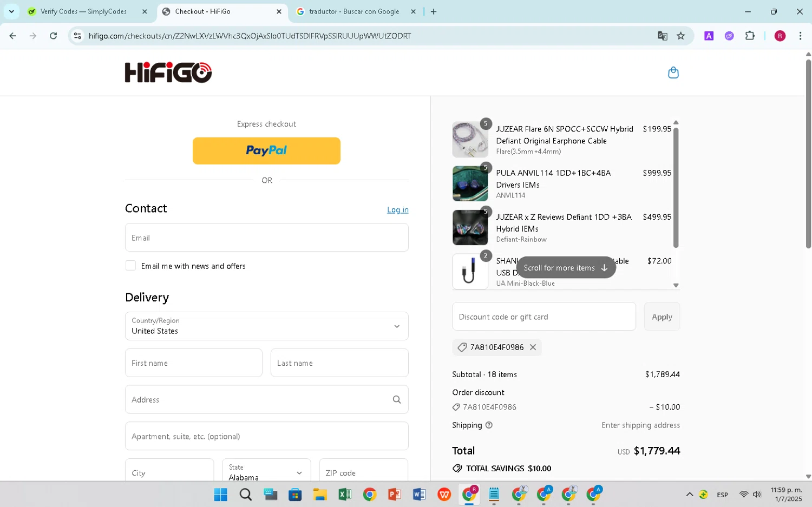812x507 pixels.
Task: Open the tab search dropdown arrow
Action: click(x=11, y=11)
